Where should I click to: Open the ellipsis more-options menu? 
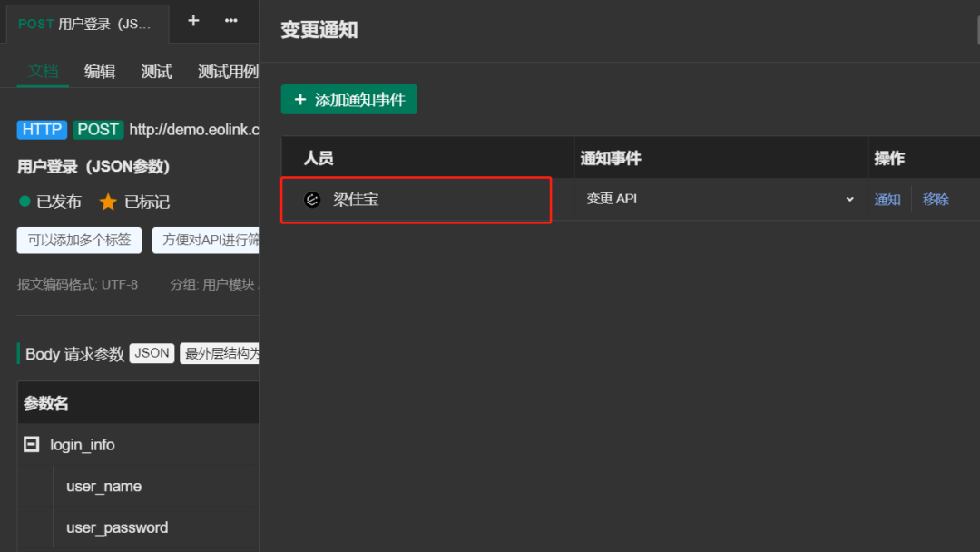pos(230,21)
